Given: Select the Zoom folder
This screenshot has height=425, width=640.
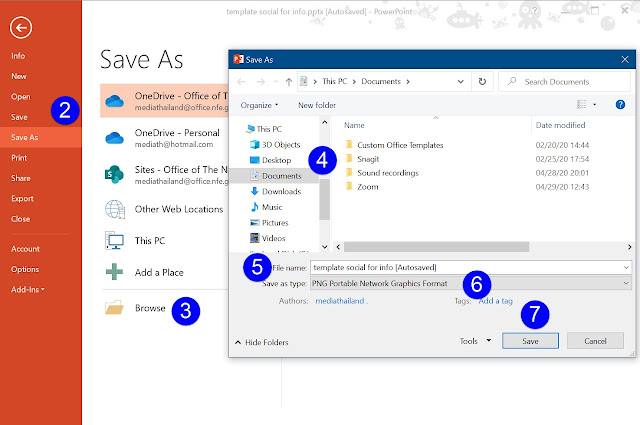Looking at the screenshot, I should click(x=362, y=187).
